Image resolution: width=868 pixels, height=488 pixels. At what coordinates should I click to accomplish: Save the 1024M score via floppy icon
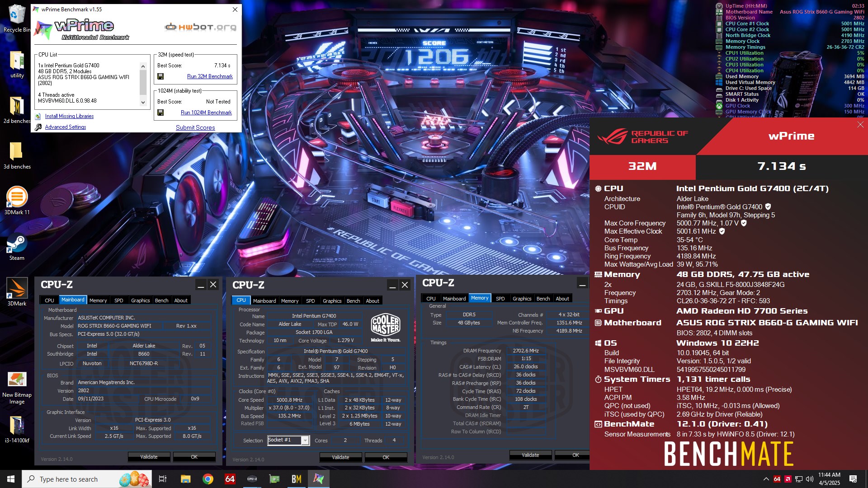click(160, 113)
